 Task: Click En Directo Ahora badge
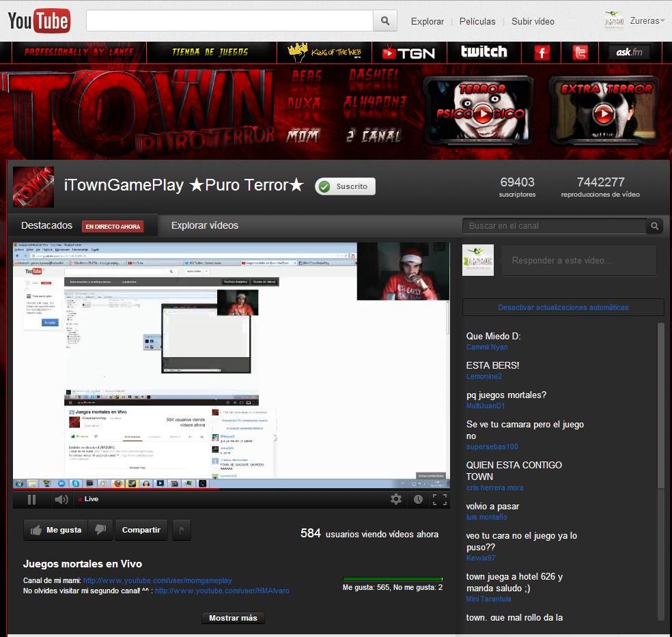point(113,227)
